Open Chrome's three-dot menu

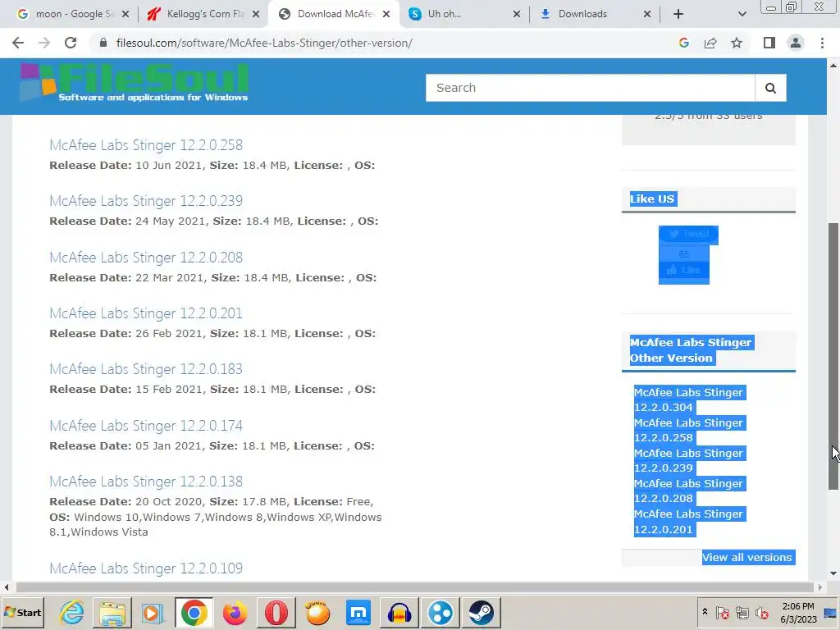822,43
